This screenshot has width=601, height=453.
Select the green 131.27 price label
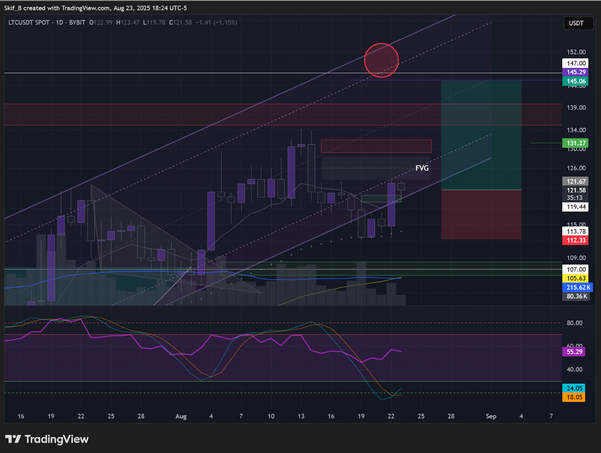pos(575,143)
